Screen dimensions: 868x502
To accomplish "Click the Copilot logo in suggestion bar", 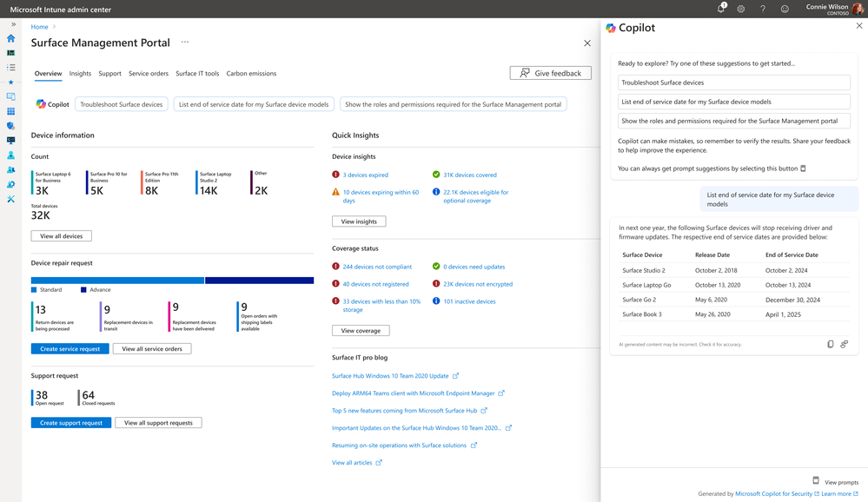I will (x=41, y=104).
